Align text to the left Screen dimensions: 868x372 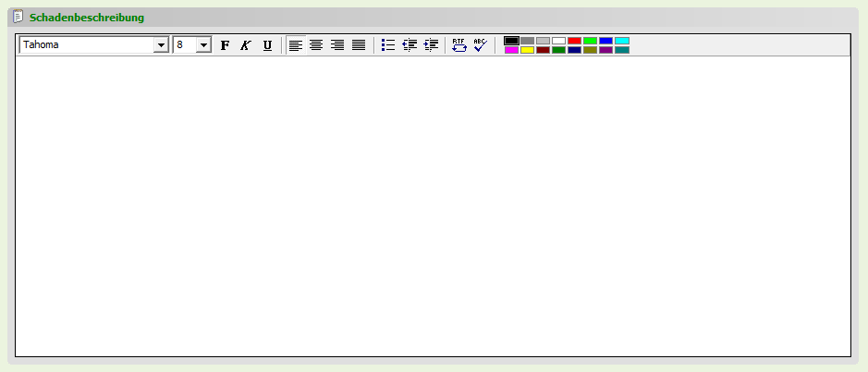point(296,45)
